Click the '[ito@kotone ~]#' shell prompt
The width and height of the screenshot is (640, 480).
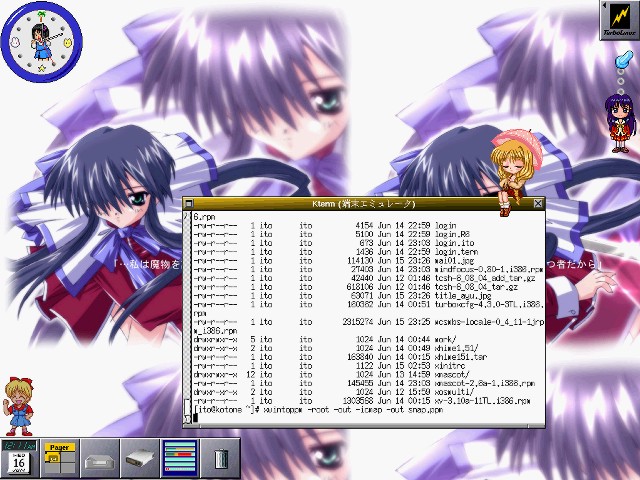tap(227, 409)
